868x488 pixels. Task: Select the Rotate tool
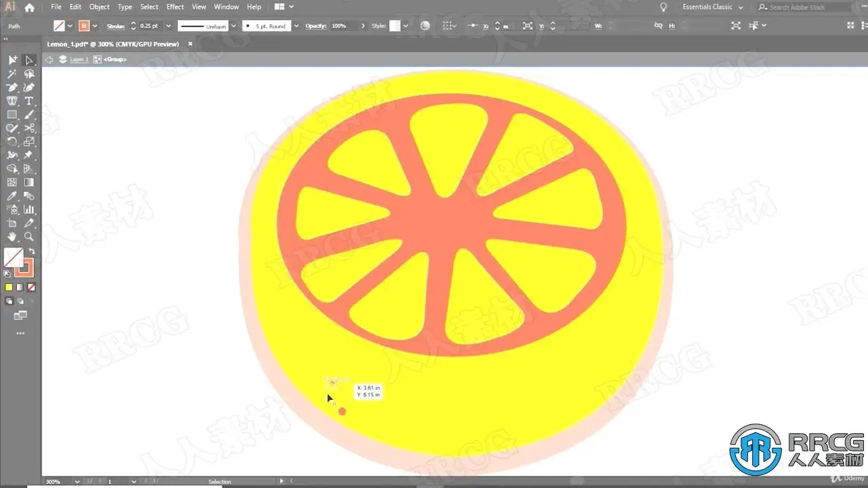point(12,142)
